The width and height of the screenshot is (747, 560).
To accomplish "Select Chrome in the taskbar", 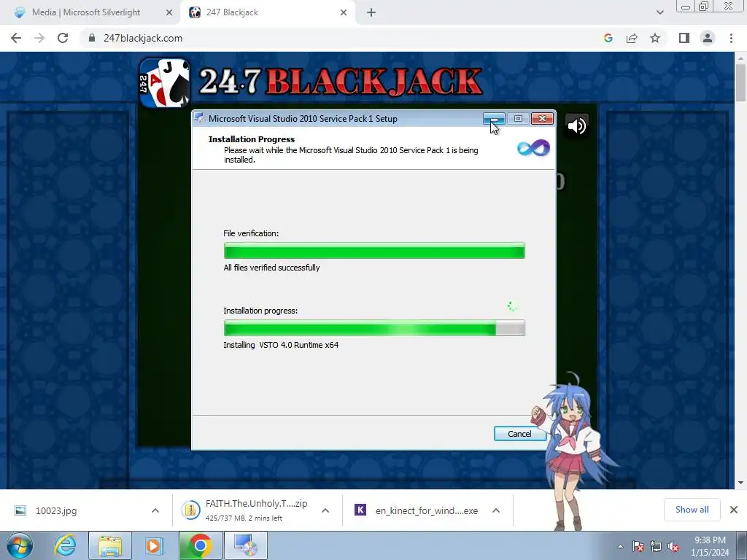I will click(200, 545).
